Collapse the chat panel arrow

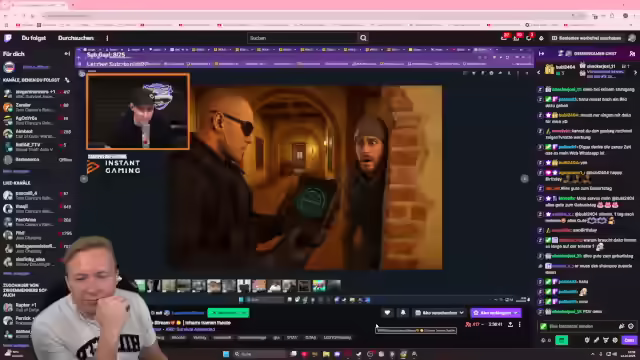click(541, 53)
